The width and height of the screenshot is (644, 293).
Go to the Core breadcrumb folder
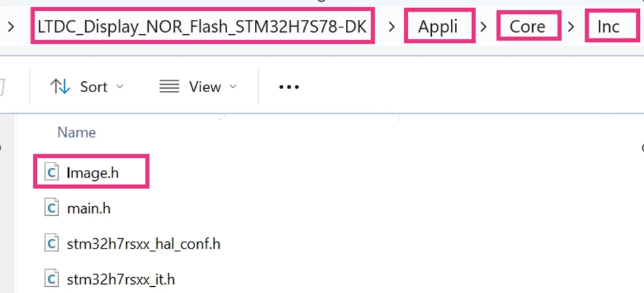[528, 27]
